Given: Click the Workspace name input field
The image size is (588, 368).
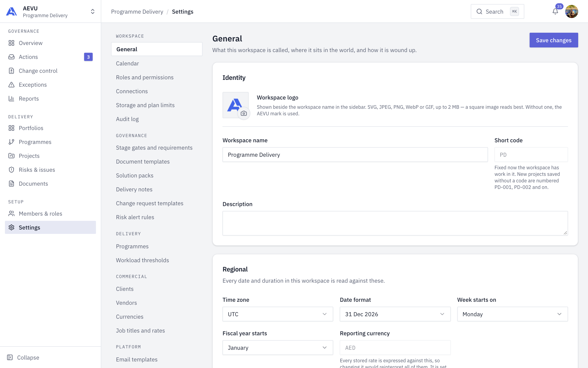Looking at the screenshot, I should pyautogui.click(x=355, y=155).
